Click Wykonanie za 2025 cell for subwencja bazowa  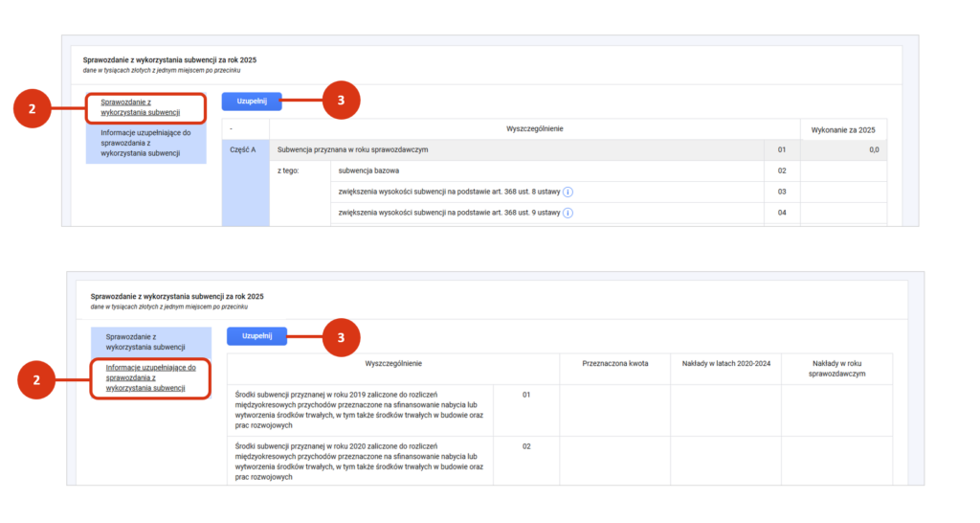(843, 171)
